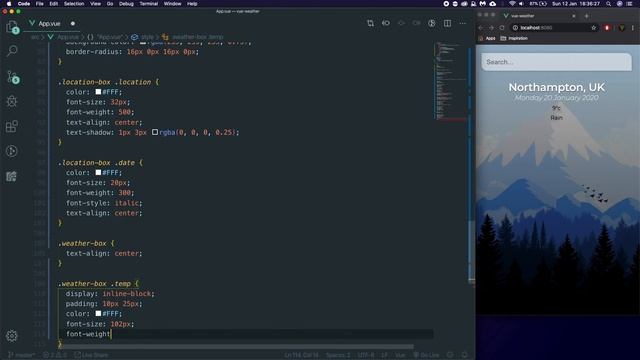The width and height of the screenshot is (640, 360).
Task: Click the UTF-8 encoding in the status bar
Action: pyautogui.click(x=366, y=355)
